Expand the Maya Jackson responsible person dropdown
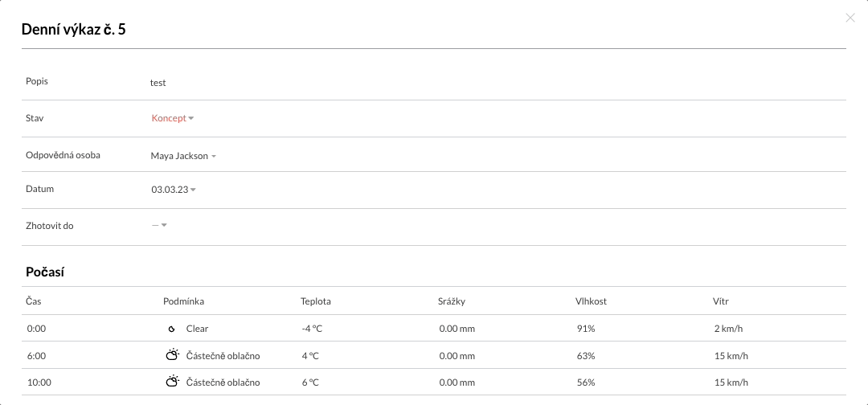 183,156
